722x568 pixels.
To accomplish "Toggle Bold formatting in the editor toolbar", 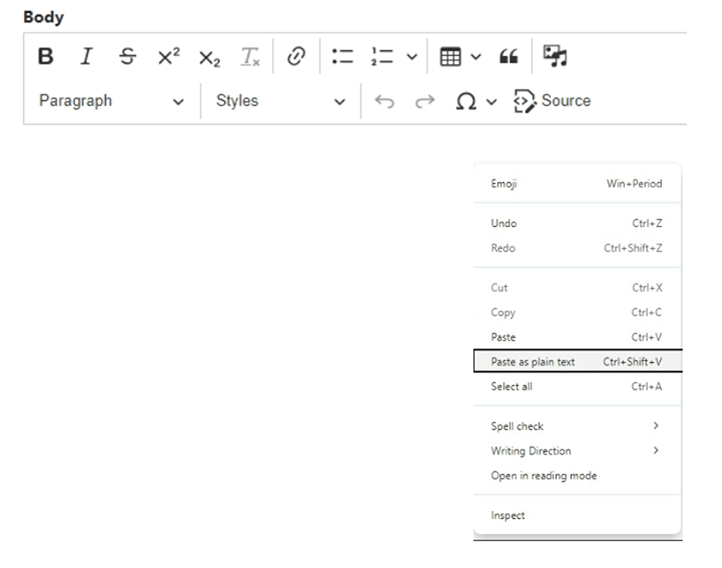I will click(x=46, y=57).
